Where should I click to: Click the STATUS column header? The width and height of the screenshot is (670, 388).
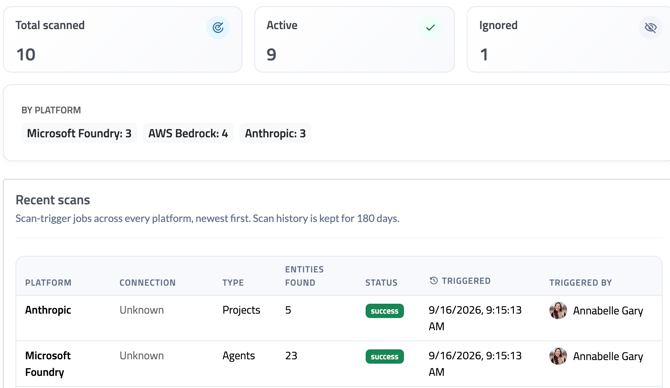(381, 283)
